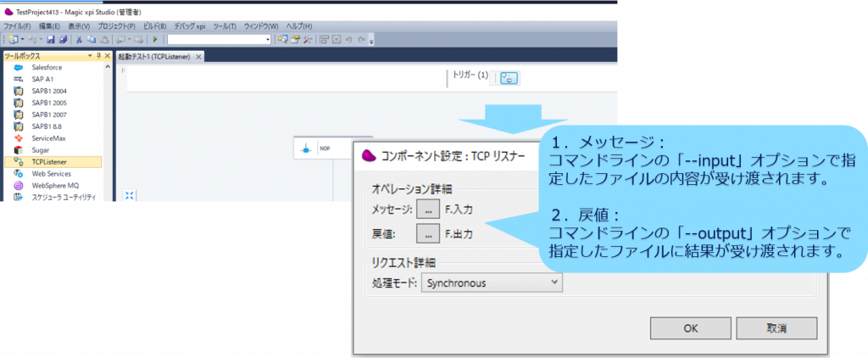
Task: Open the toolbox panel options dropdown arrow
Action: 88,56
